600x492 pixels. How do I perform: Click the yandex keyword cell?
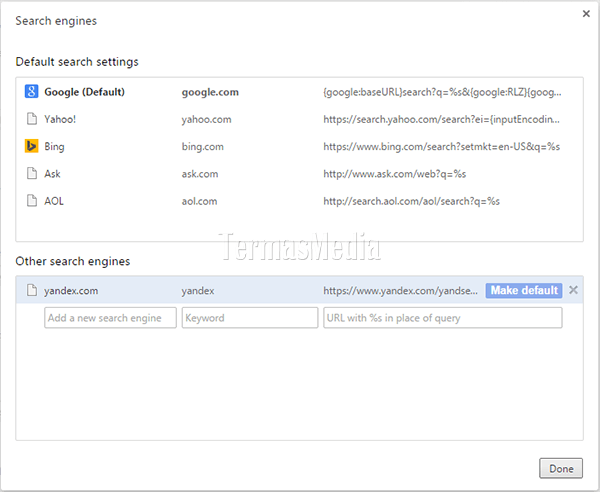[198, 291]
